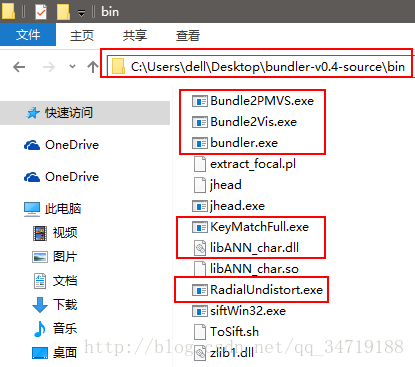Click the properties checkmark icon in title bar
415x367 pixels.
click(x=41, y=12)
